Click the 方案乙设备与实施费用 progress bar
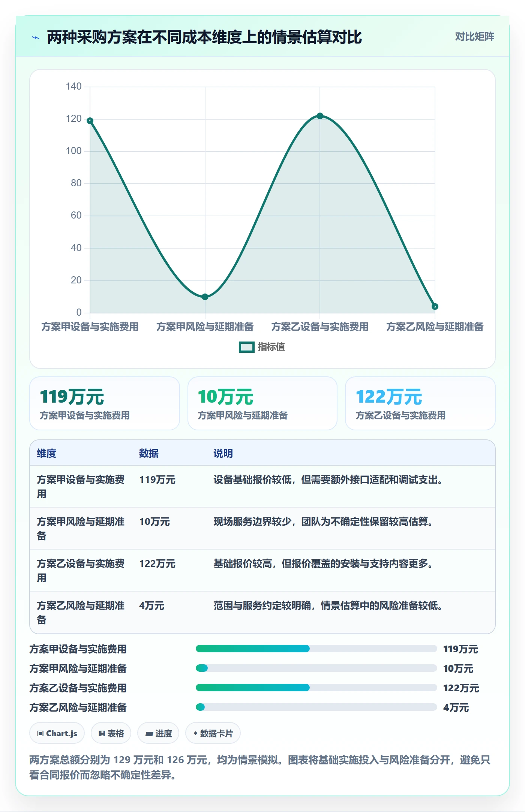This screenshot has height=812, width=525. coord(316,688)
